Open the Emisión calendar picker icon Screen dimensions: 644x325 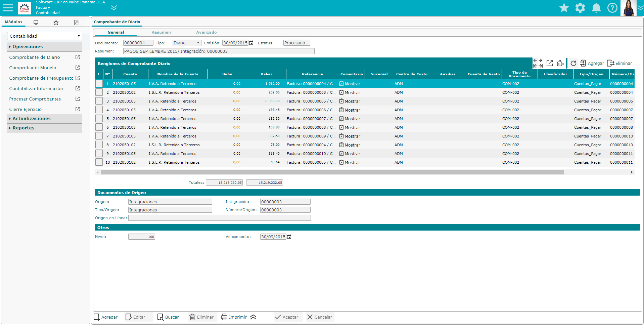[x=251, y=43]
